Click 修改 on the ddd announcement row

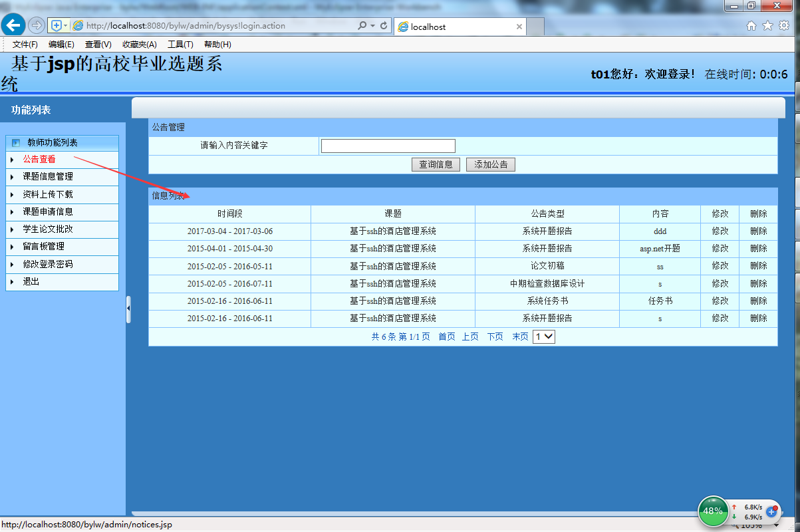(720, 231)
